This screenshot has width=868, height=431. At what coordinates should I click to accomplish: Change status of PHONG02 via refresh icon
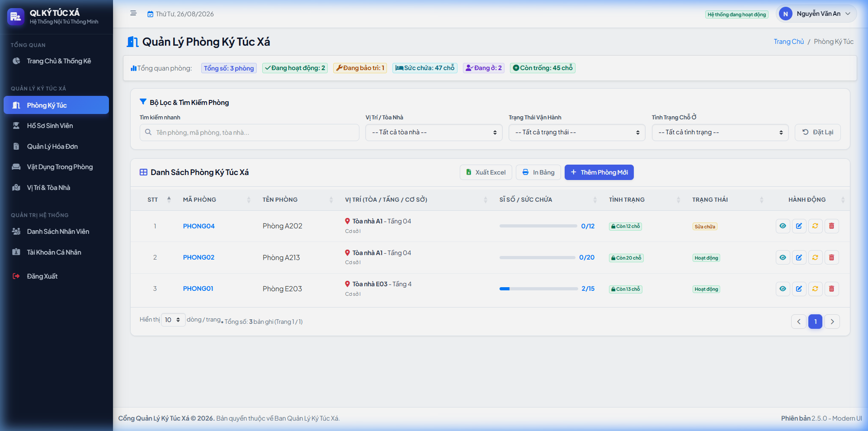point(815,257)
